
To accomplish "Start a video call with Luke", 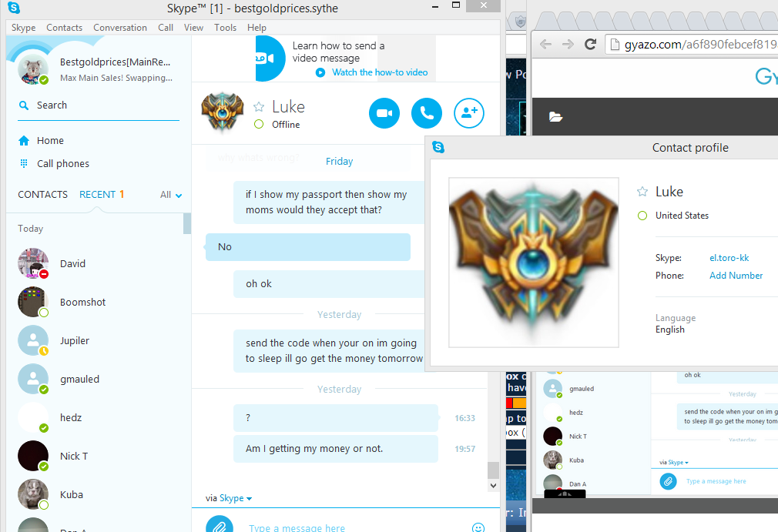I will pos(384,113).
